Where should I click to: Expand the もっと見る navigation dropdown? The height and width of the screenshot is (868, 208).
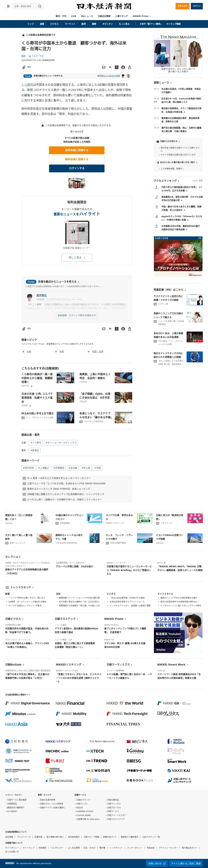coord(125,24)
